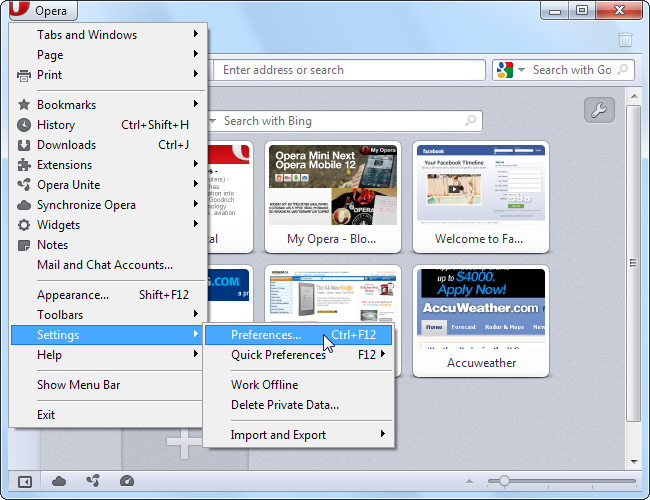Open My Opera Blog speed dial thumbnail
650x500 pixels.
(x=332, y=197)
